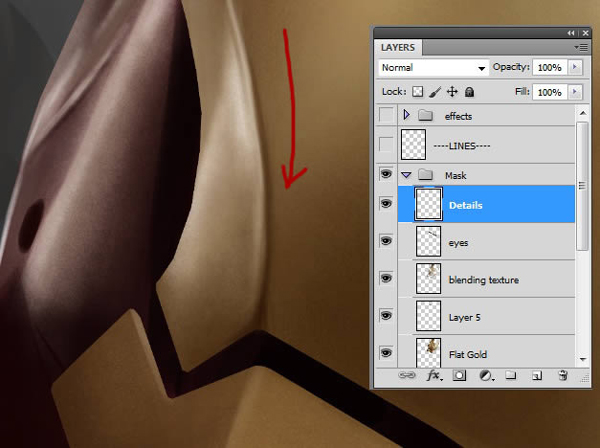Image resolution: width=600 pixels, height=448 pixels.
Task: Select the Flat Gold layer
Action: click(486, 352)
